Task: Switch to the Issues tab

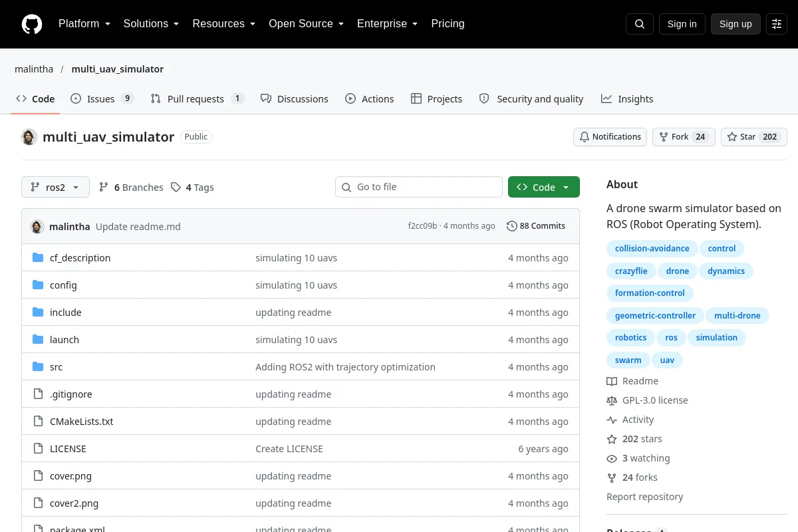Action: coord(102,99)
